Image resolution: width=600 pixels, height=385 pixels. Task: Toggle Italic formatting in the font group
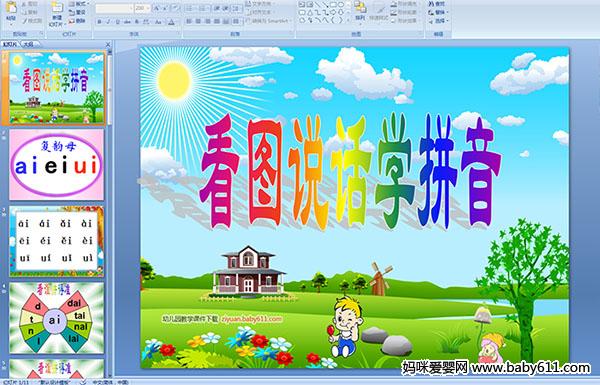coord(108,22)
